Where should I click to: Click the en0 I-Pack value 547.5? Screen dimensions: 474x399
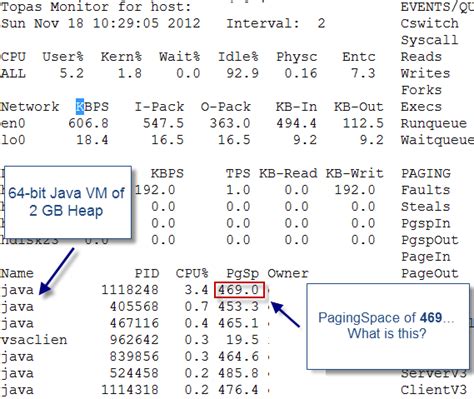pos(163,123)
